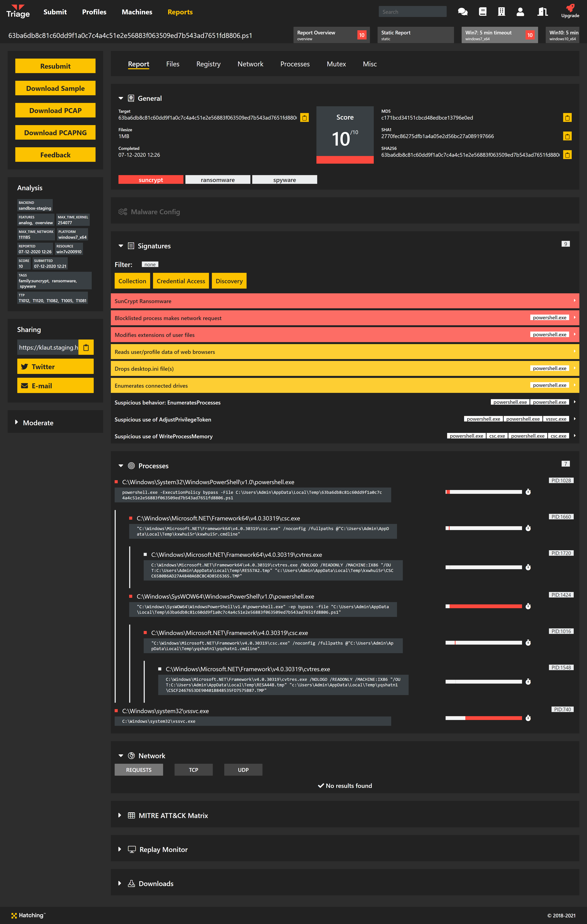Expand the Replay Monitor section
The height and width of the screenshot is (924, 587).
click(120, 849)
